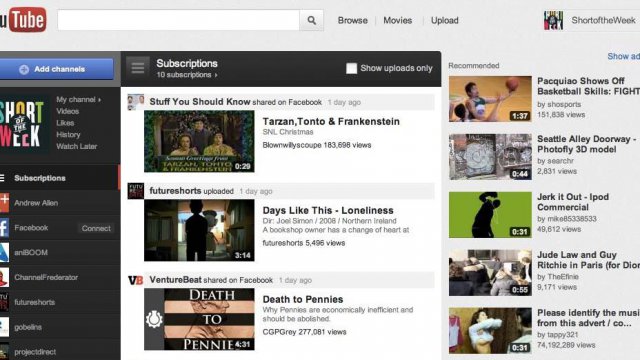Image resolution: width=640 pixels, height=360 pixels.
Task: Play the Days Like This thumbnail
Action: point(199,230)
